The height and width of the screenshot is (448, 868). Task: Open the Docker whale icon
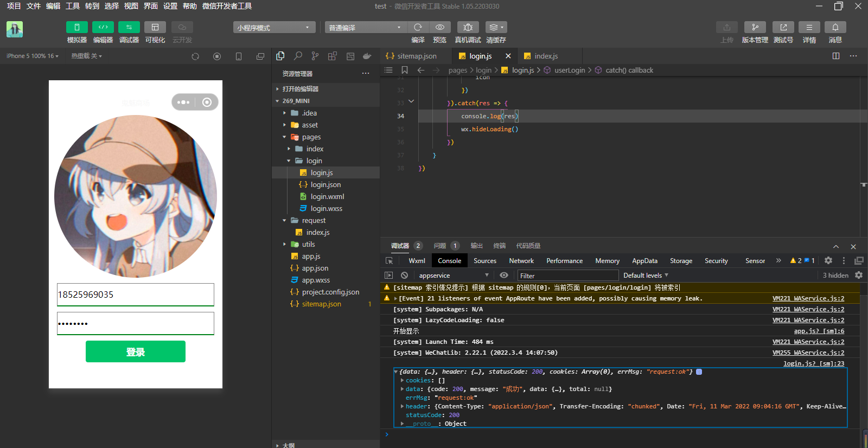click(367, 56)
